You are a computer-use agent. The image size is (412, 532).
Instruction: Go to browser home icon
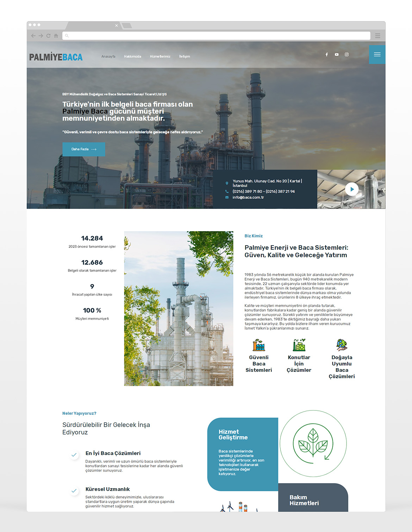click(56, 36)
